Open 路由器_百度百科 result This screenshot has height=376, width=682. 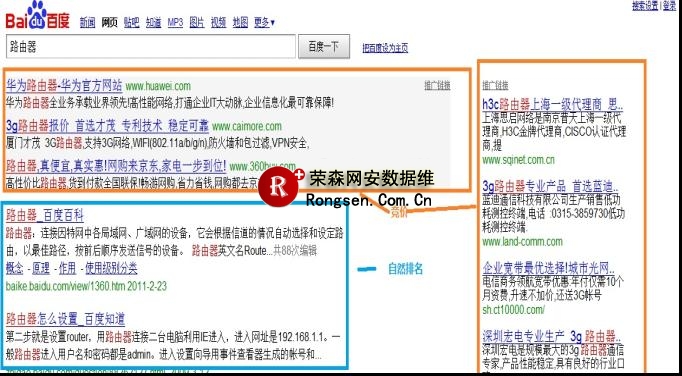(x=45, y=215)
